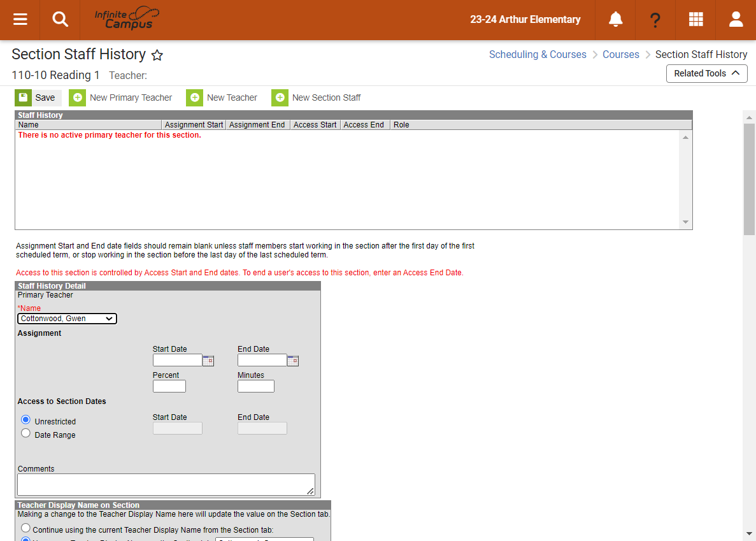Open the user account menu
The image size is (756, 541).
click(736, 19)
